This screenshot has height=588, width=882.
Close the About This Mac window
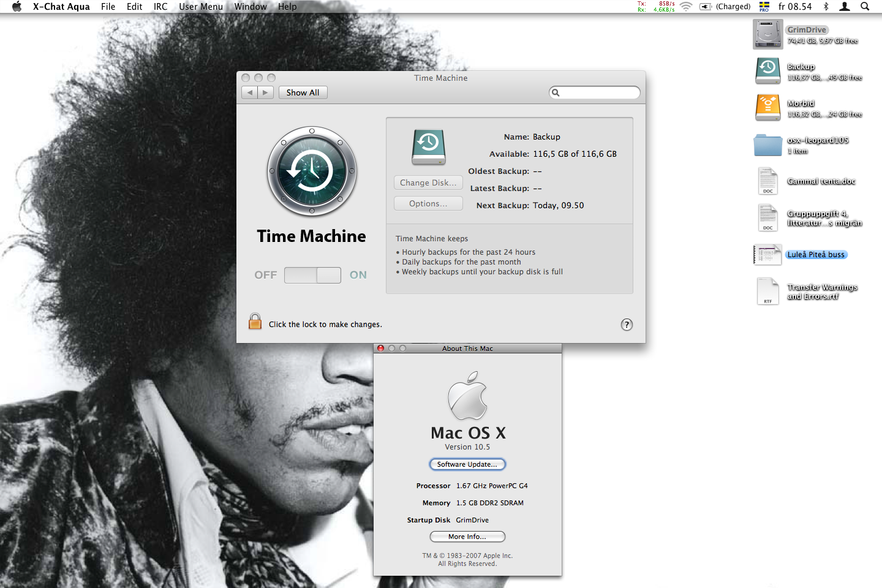click(x=380, y=348)
